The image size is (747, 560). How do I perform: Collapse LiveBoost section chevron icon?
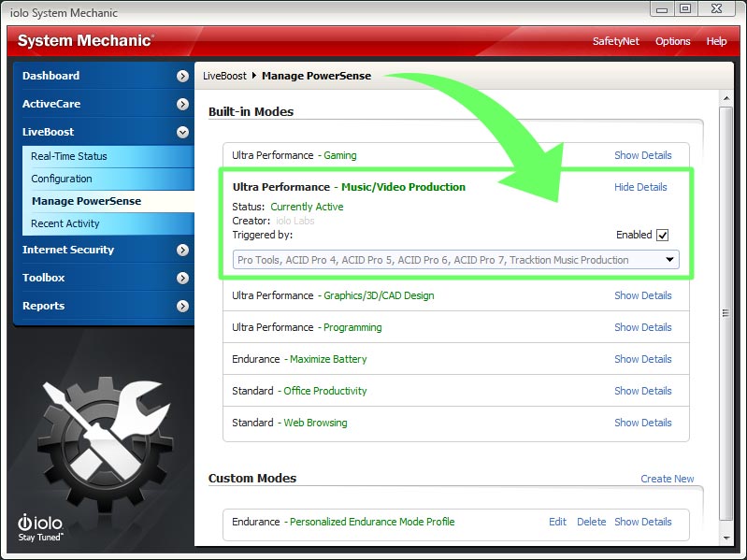[182, 132]
